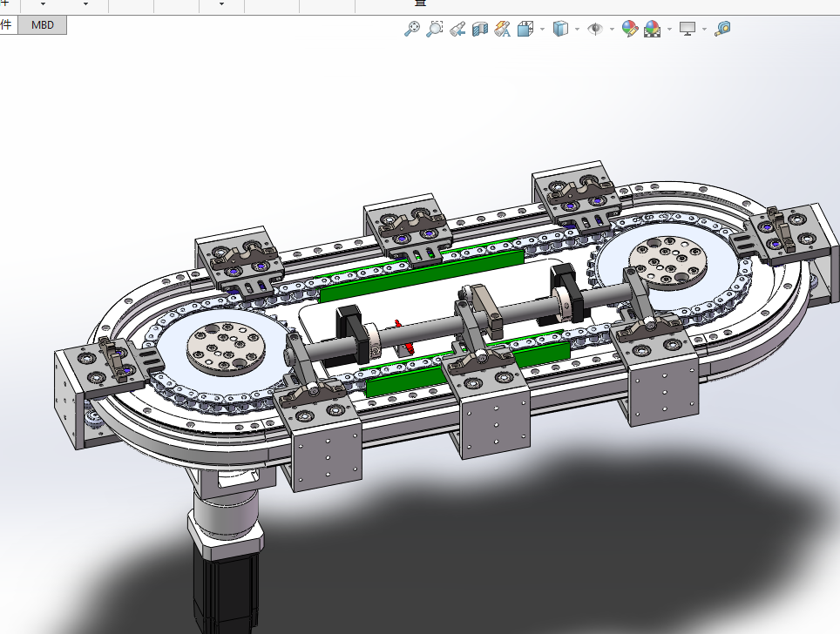Click the Zoom to Fit magnifier icon
Image resolution: width=840 pixels, height=634 pixels.
tap(412, 29)
